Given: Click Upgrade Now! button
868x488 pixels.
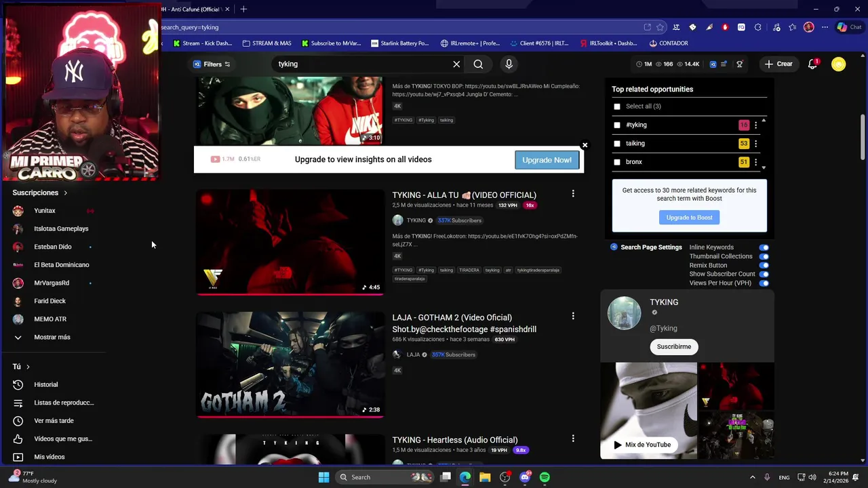Looking at the screenshot, I should [x=547, y=160].
